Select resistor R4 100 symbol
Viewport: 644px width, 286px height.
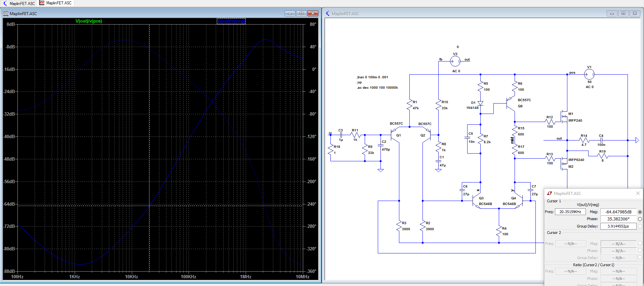(499, 231)
